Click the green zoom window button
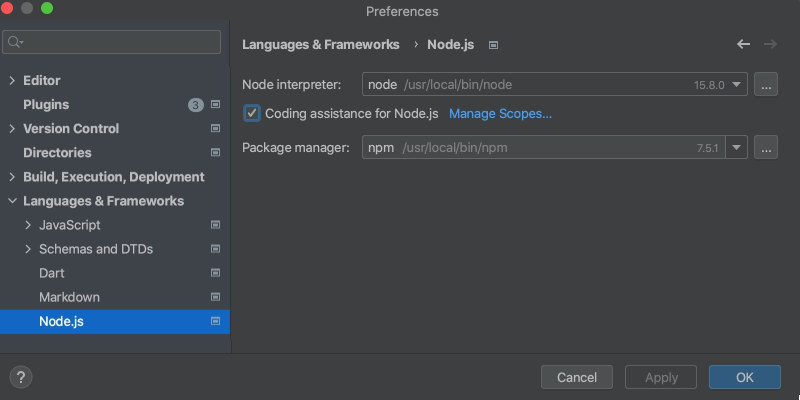Viewport: 800px width, 400px height. (47, 8)
